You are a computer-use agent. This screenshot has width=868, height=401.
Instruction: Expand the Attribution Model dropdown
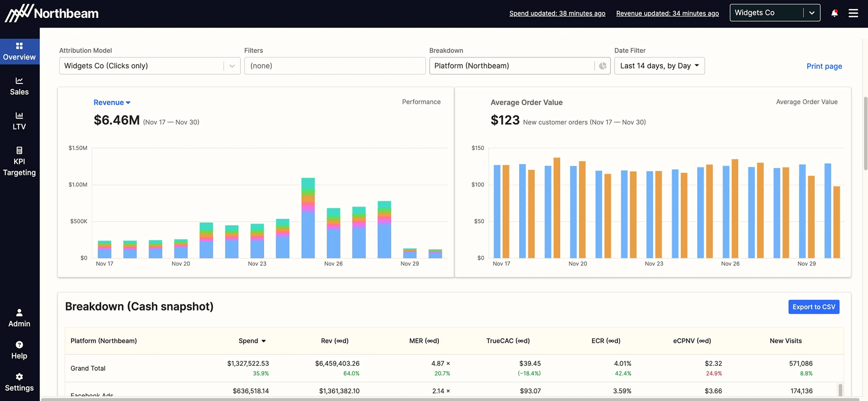(150, 66)
